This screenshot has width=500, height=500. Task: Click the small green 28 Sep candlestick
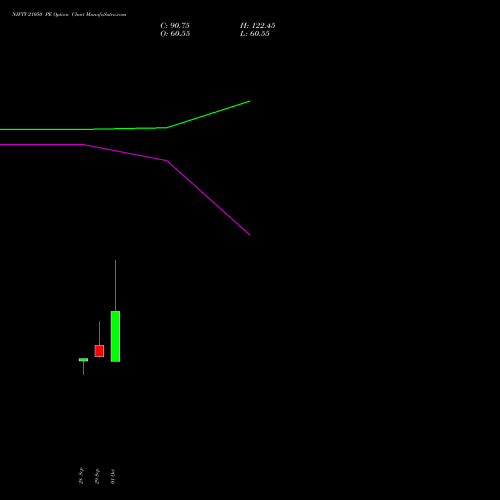83,360
